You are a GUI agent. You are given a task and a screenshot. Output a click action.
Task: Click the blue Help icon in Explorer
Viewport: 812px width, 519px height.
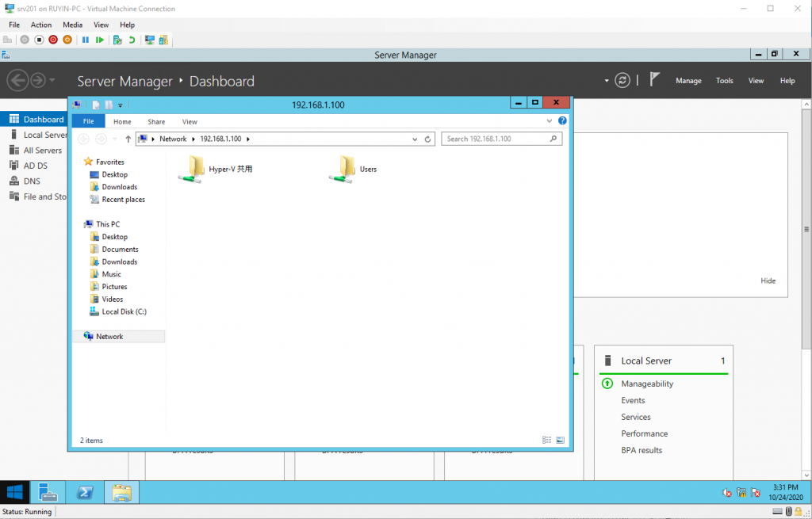tap(562, 120)
